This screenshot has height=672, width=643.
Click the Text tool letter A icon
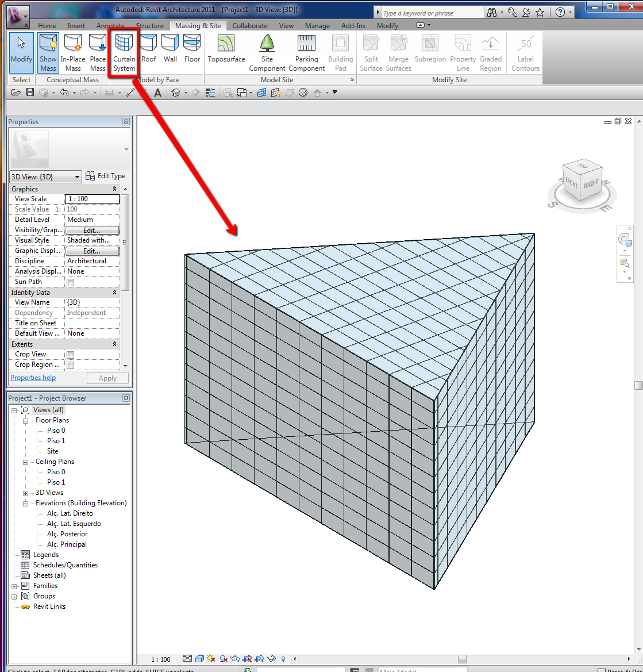(x=157, y=93)
